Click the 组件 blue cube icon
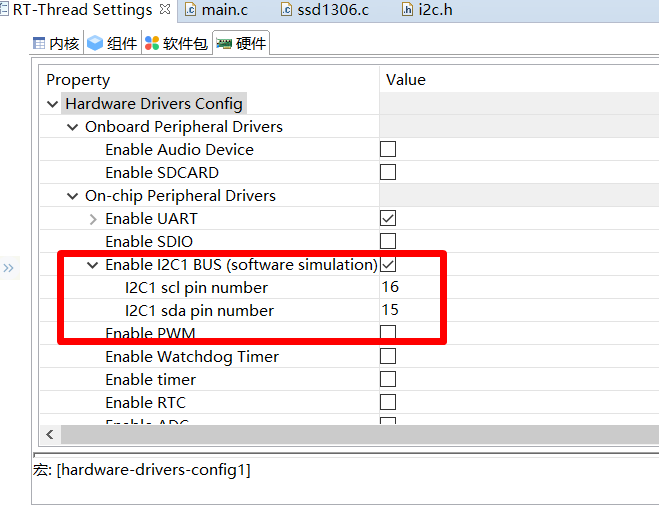Image resolution: width=659 pixels, height=514 pixels. [95, 43]
